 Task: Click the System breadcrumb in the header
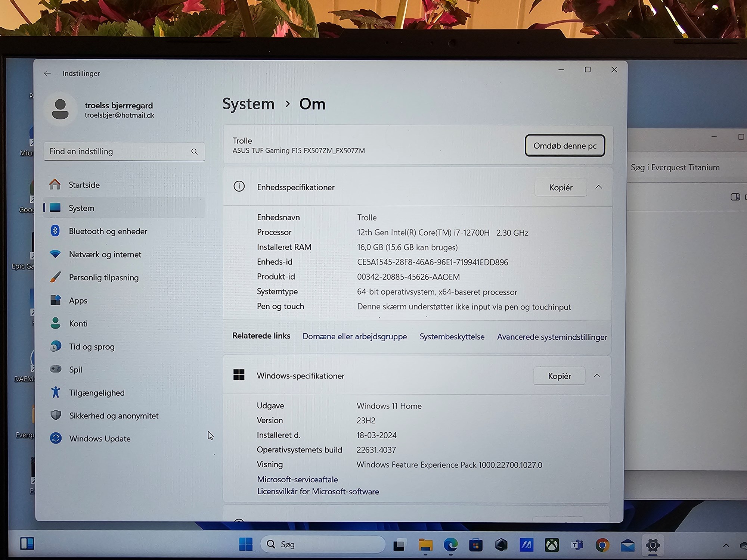coord(248,104)
